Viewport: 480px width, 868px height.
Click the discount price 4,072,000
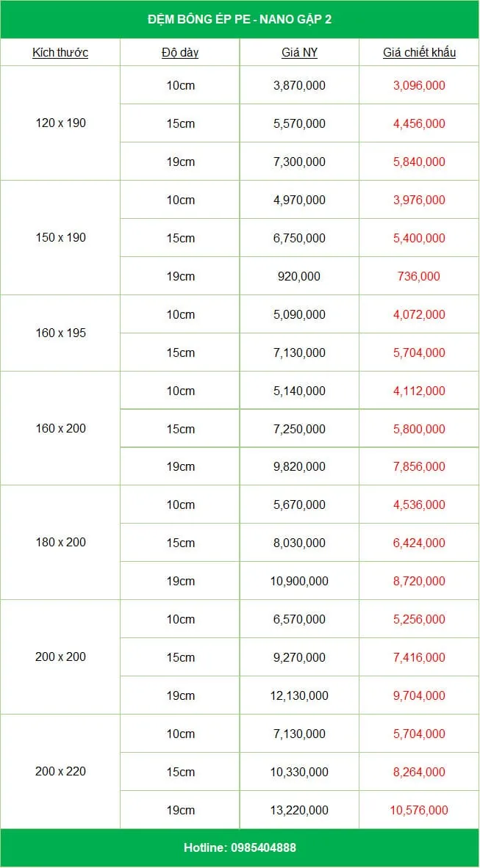(419, 314)
